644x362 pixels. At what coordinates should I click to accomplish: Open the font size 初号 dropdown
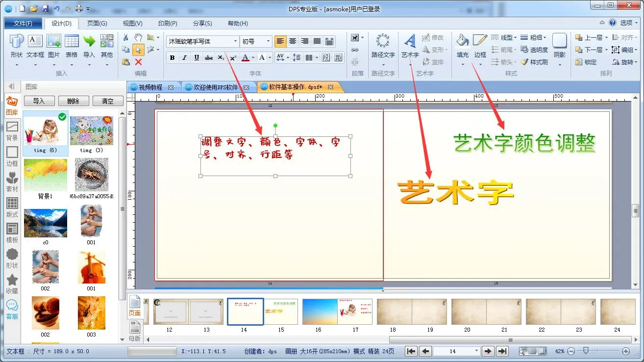[268, 42]
